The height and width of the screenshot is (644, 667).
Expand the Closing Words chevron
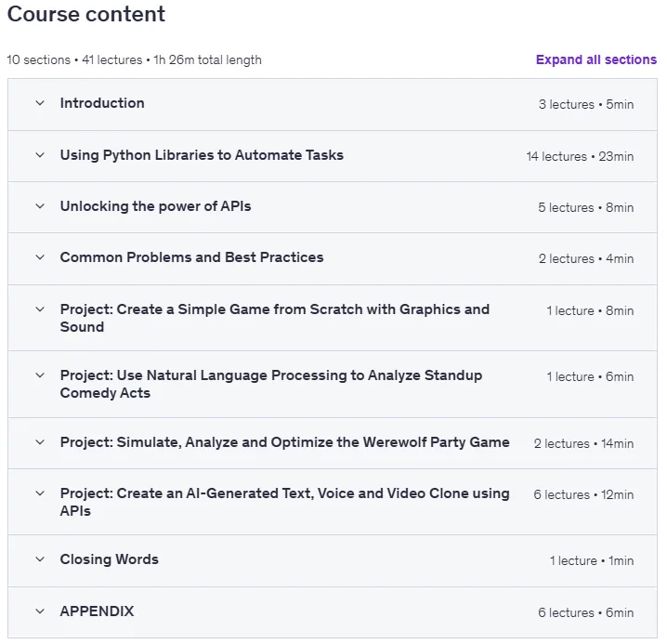click(40, 559)
